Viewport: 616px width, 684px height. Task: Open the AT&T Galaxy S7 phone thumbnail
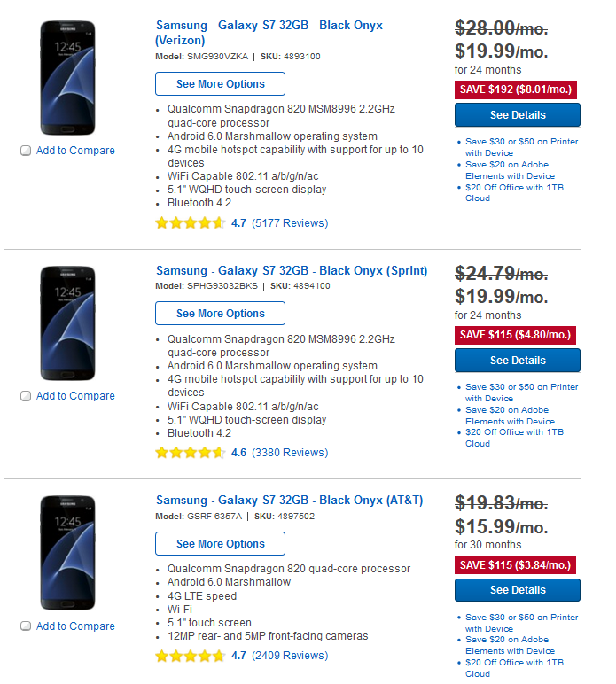67,553
